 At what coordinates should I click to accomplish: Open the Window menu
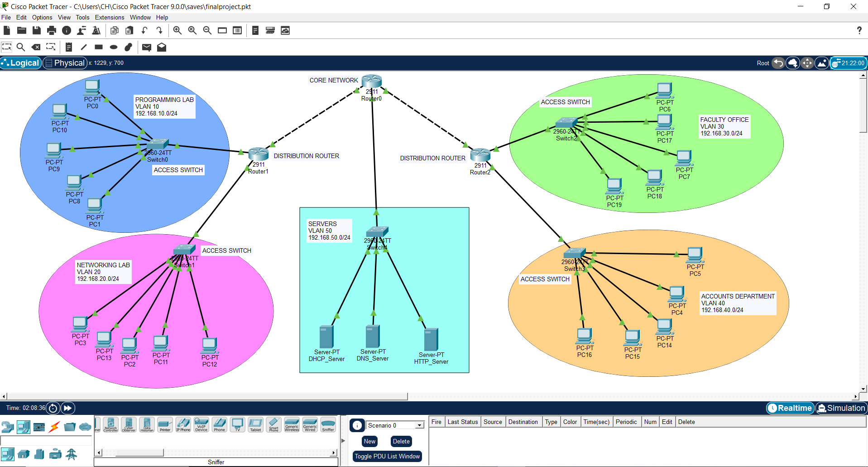(140, 17)
